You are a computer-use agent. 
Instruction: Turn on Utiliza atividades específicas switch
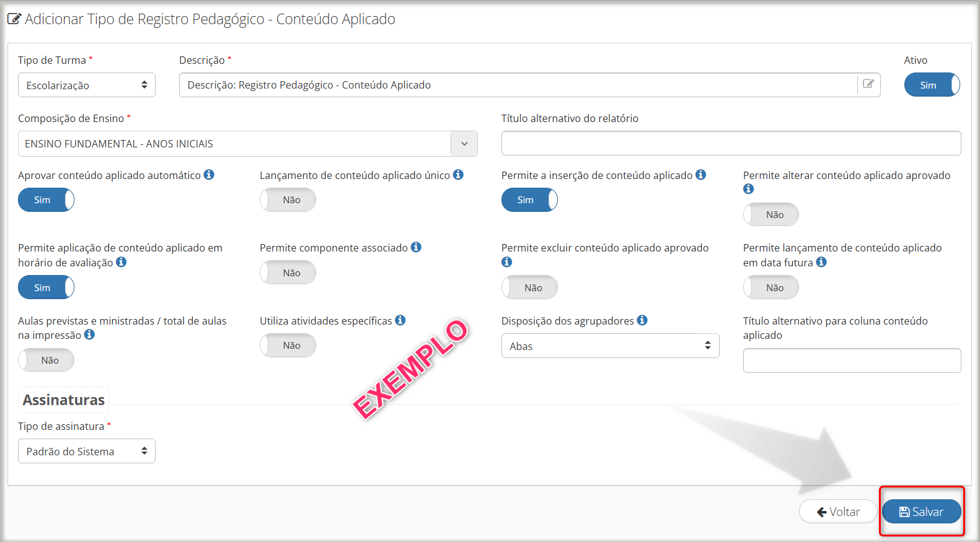(x=288, y=346)
